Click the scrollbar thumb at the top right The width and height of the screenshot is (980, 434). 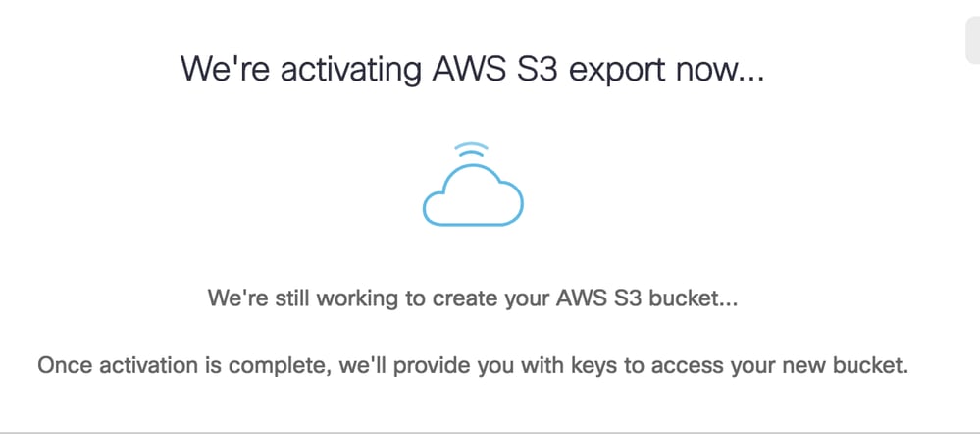[972, 39]
